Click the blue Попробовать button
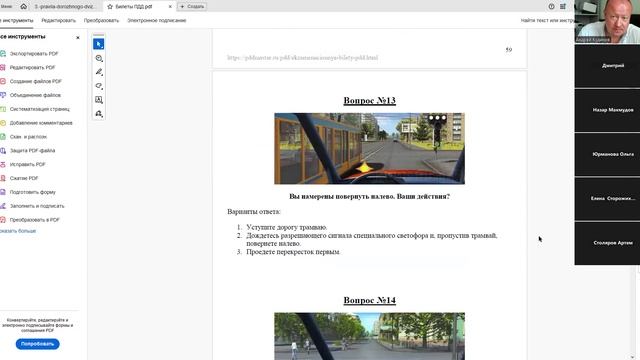Viewport: 640px width, 360px height. (38, 344)
